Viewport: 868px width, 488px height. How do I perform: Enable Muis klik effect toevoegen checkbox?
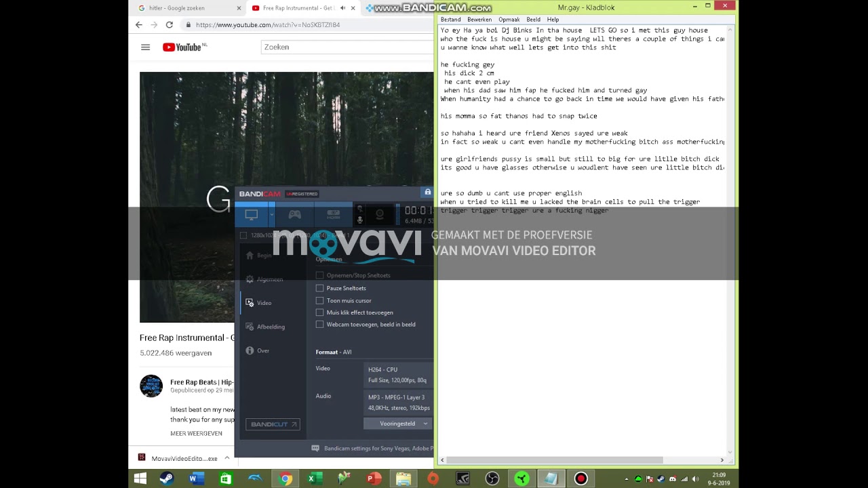[319, 312]
